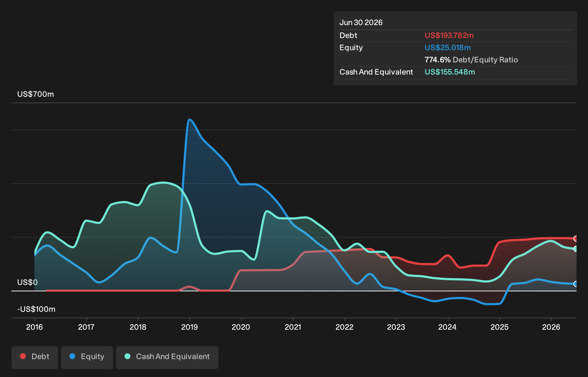Toggle the Equity series legend button
The image size is (588, 377).
(x=87, y=357)
